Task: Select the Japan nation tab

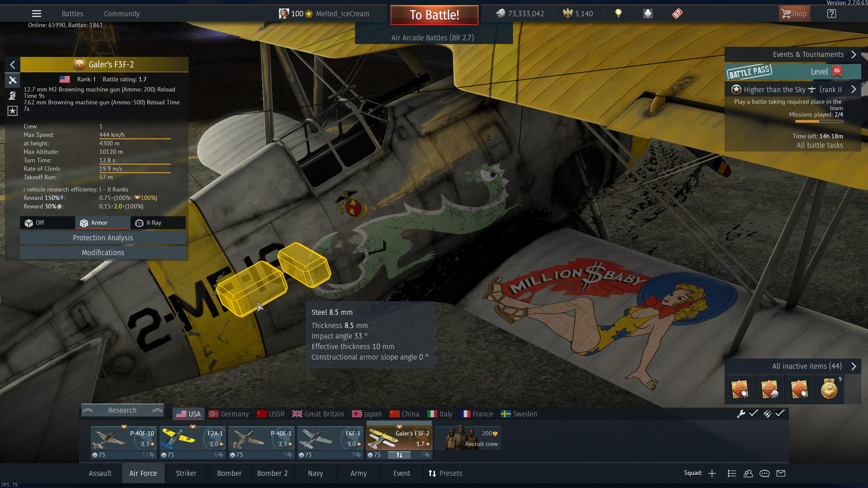Action: (367, 414)
